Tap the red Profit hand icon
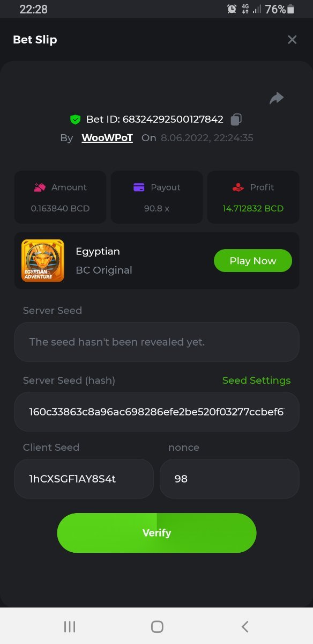This screenshot has height=644, width=313. 239,187
